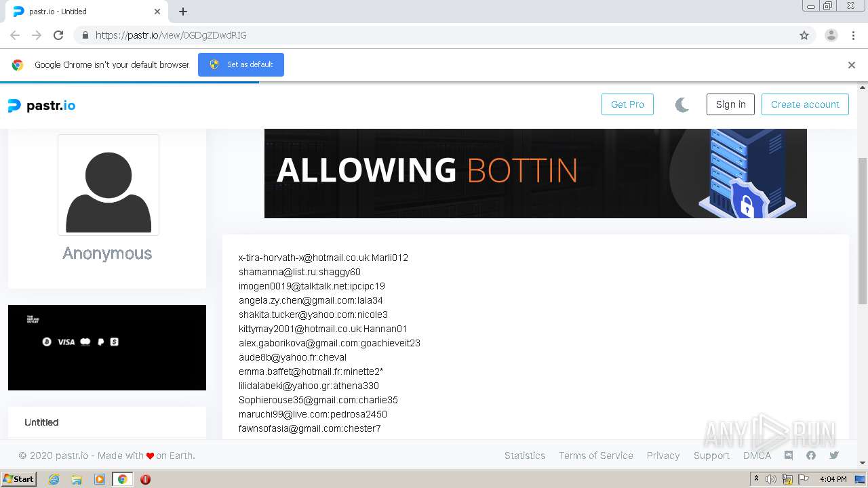Close the pastr.io - Untitled tab

click(x=157, y=12)
